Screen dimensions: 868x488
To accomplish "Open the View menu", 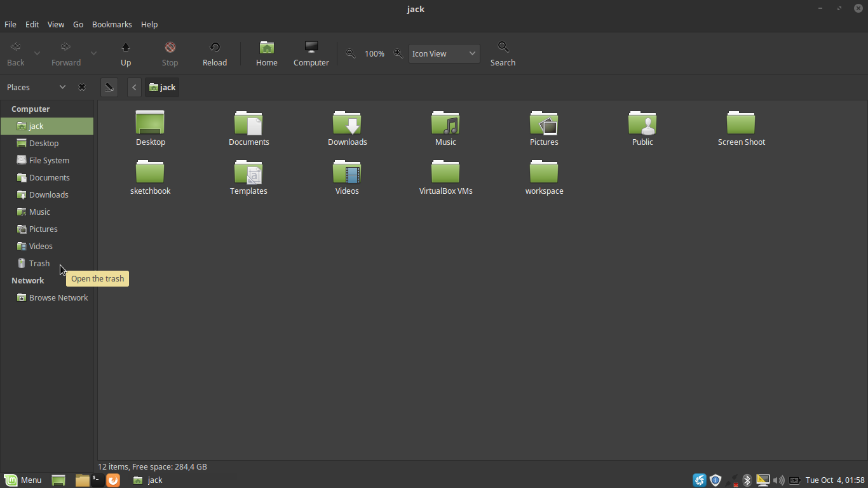I will pos(56,24).
